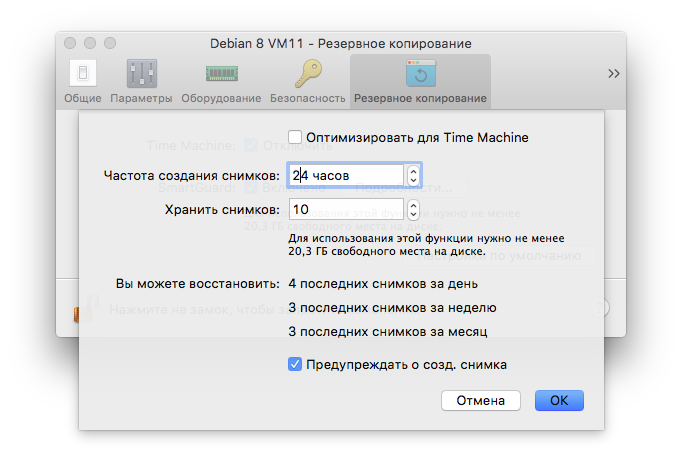Click the Резервное копирование backup icon

(420, 73)
